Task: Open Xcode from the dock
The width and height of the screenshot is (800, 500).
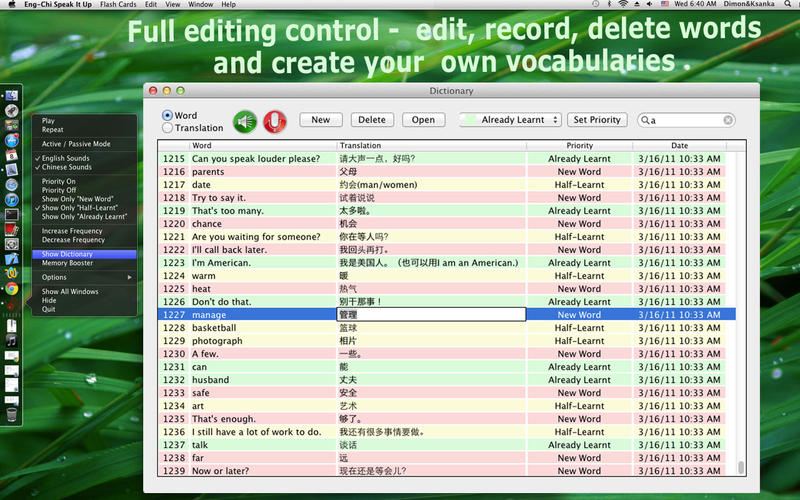Action: [11, 259]
